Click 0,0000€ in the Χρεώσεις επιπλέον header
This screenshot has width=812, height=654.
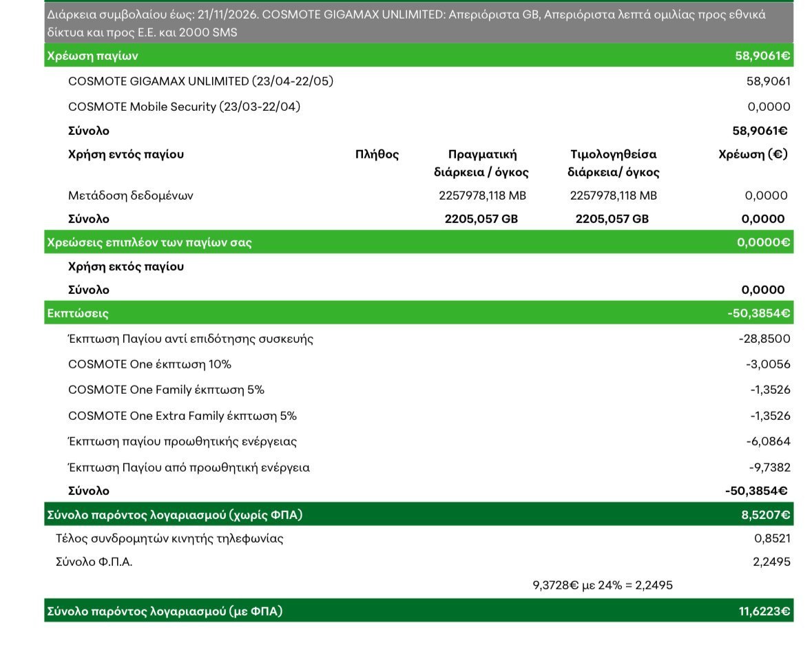coord(763,242)
